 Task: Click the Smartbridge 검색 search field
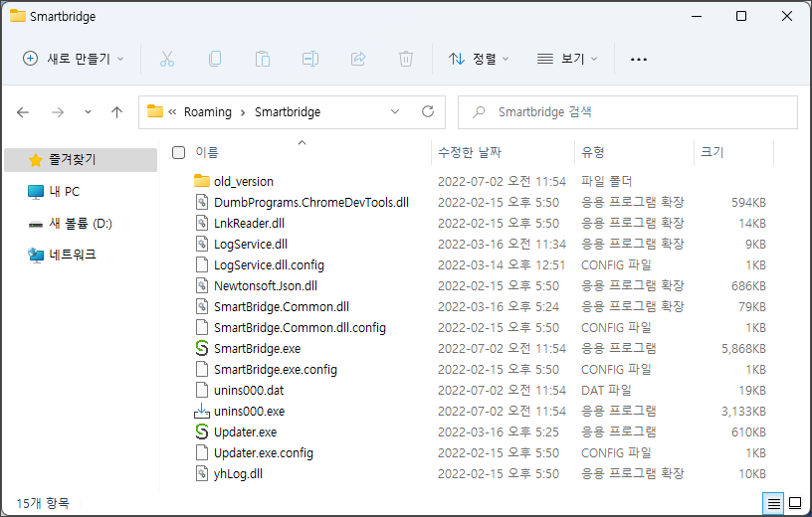(x=628, y=111)
